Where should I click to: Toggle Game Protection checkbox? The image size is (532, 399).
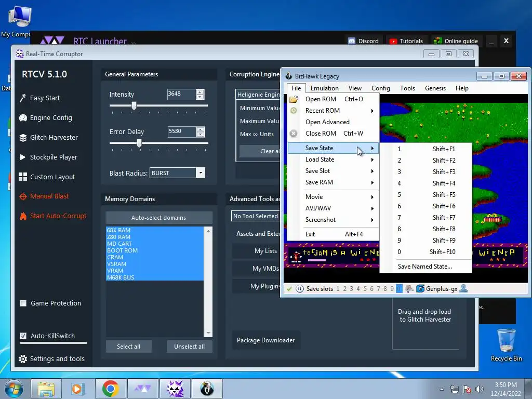[23, 303]
